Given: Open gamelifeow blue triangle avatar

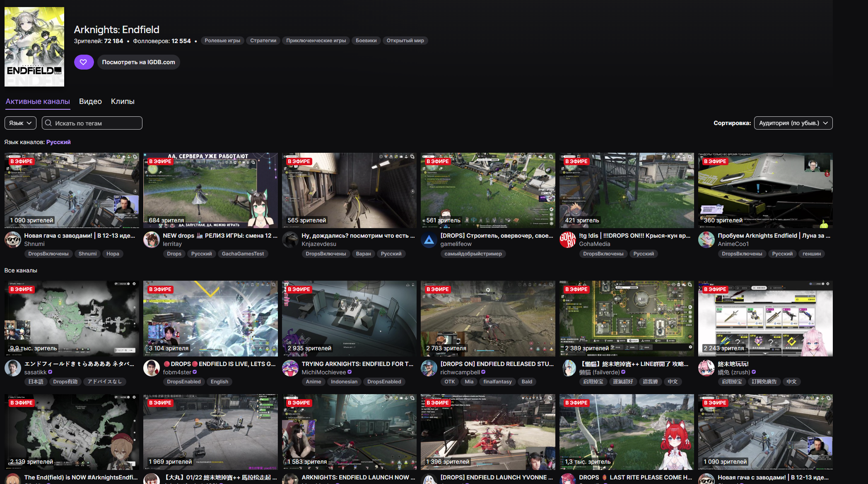Looking at the screenshot, I should click(429, 240).
